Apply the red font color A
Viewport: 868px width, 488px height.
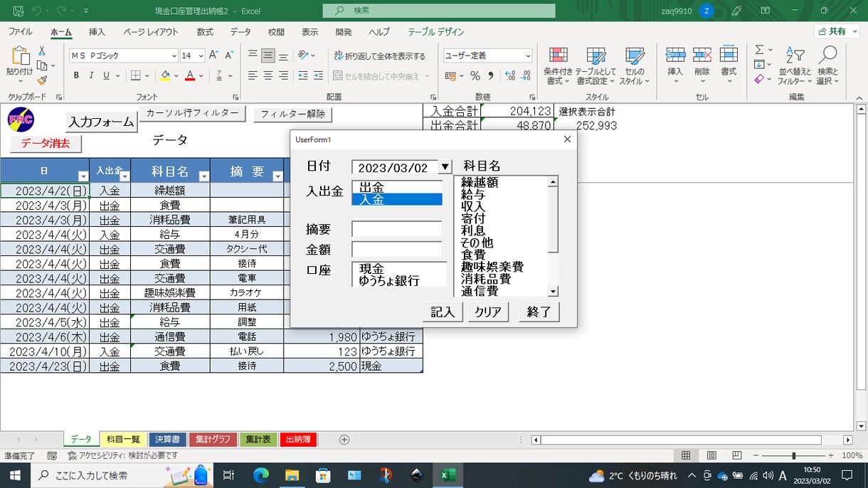click(190, 75)
